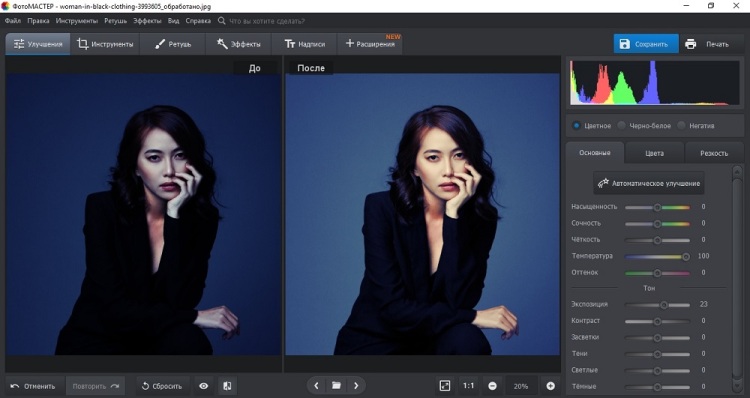The image size is (750, 398).
Task: Click the Тон section label
Action: tap(649, 288)
